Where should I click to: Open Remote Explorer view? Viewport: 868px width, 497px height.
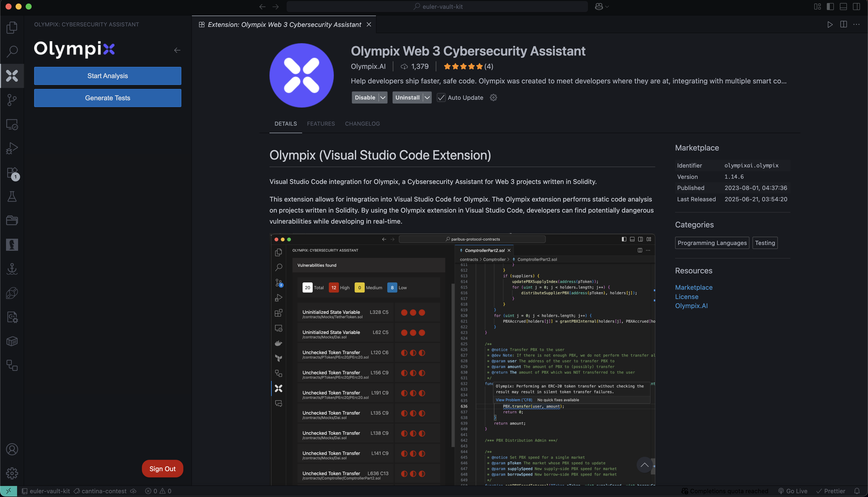click(12, 125)
